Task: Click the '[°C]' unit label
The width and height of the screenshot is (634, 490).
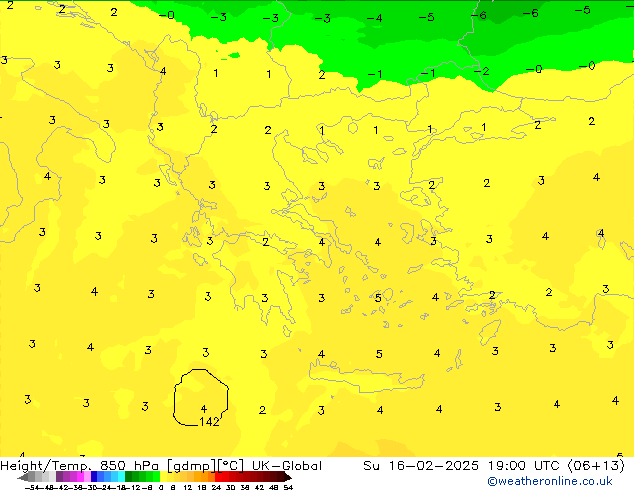Action: click(x=231, y=466)
